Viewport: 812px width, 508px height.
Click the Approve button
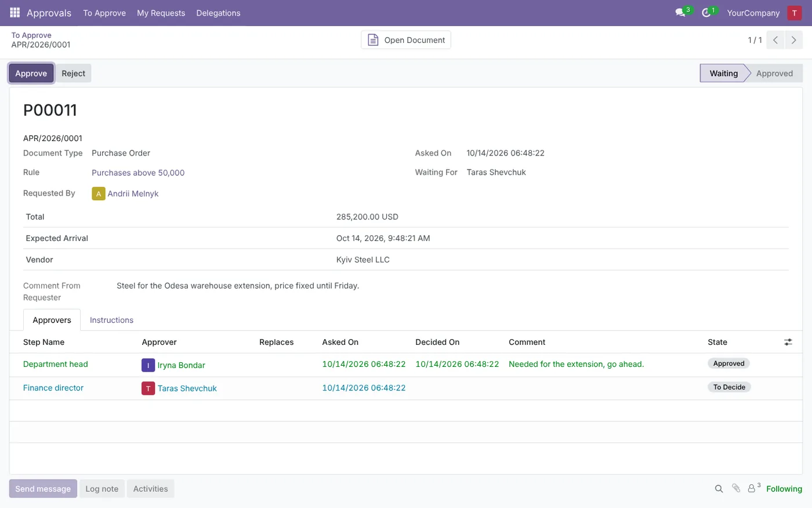pos(31,73)
